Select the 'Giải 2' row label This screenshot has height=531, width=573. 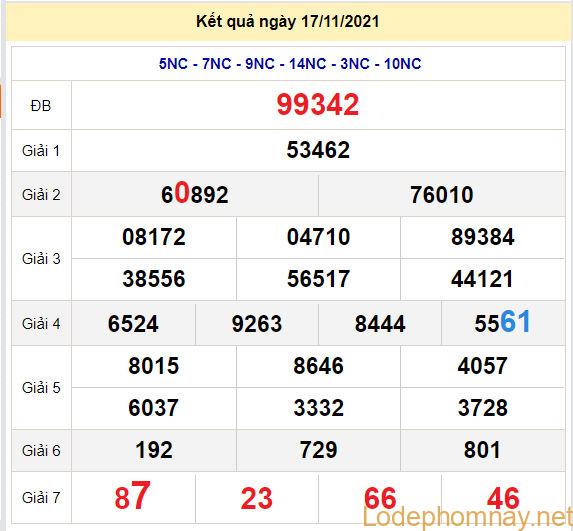[41, 195]
